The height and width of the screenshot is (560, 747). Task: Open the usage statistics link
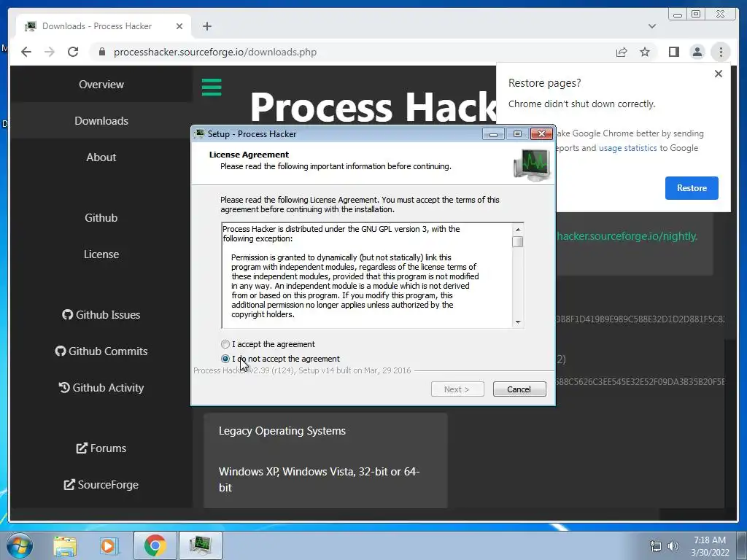tap(628, 148)
